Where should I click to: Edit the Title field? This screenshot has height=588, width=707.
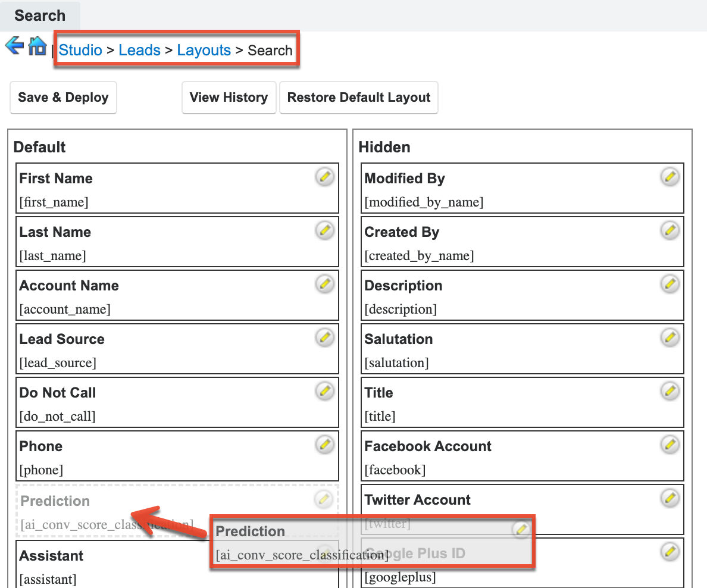[x=670, y=390]
